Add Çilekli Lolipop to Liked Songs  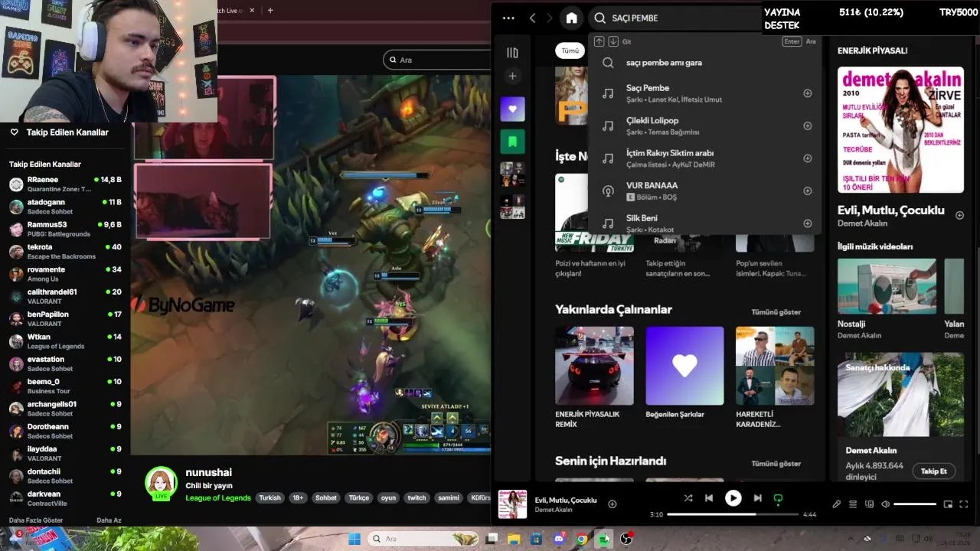click(x=807, y=126)
